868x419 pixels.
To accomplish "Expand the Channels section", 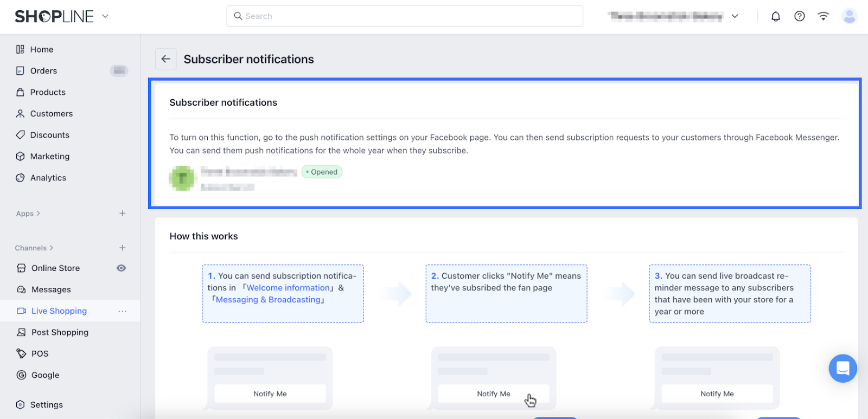I will click(x=34, y=248).
